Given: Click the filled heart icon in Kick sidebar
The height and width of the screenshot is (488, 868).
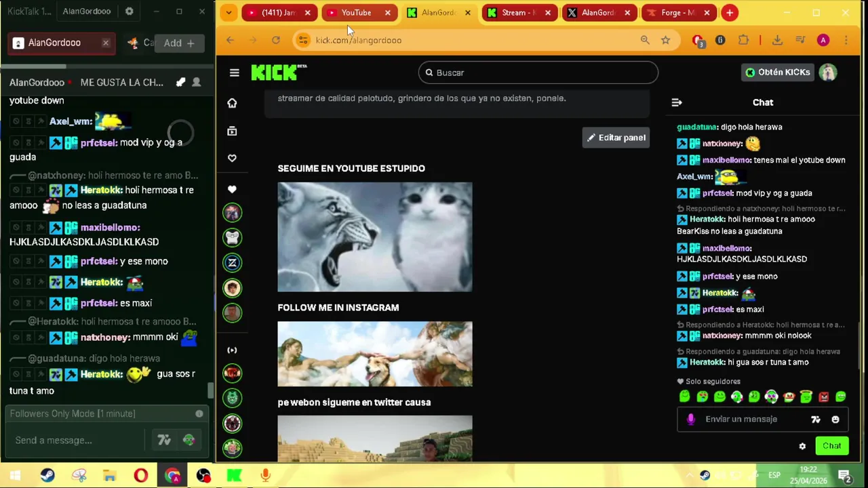Looking at the screenshot, I should click(232, 190).
